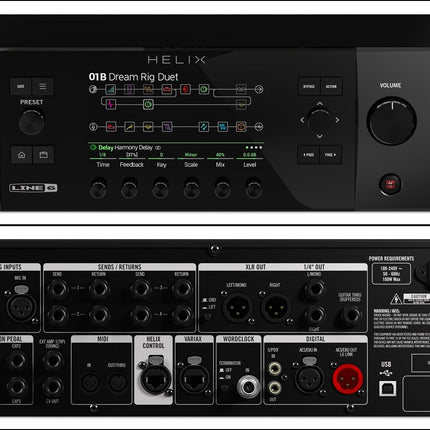Click the Wordclock BNC input connector

point(248,387)
